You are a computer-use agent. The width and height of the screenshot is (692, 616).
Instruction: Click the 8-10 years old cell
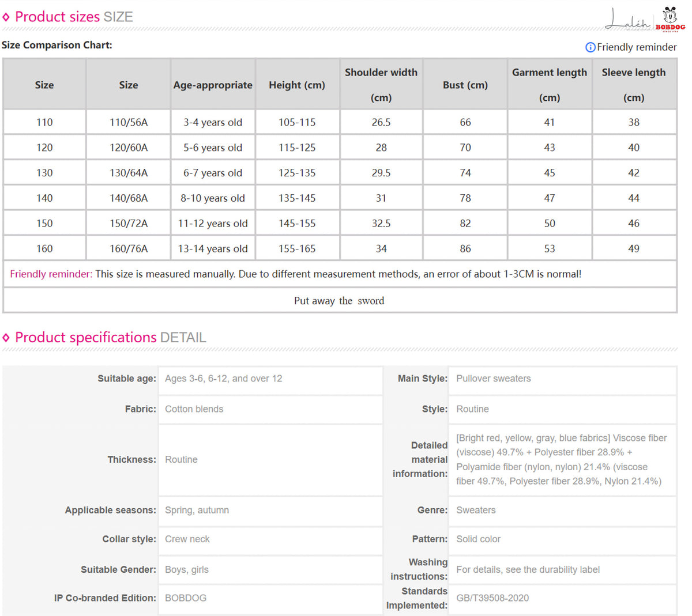pyautogui.click(x=213, y=198)
